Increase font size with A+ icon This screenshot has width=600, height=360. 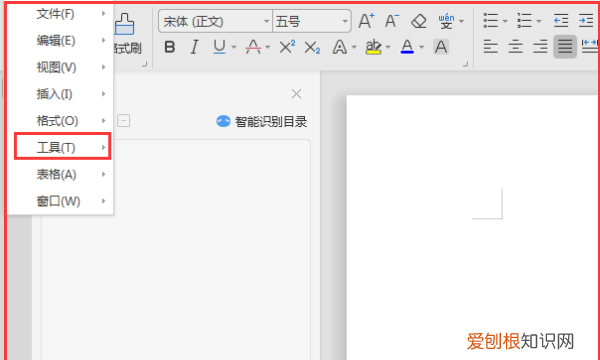point(366,21)
